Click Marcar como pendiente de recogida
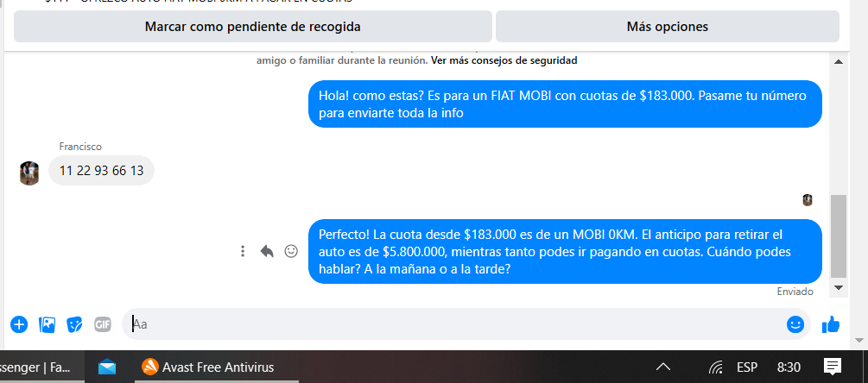868x383 pixels. point(253,27)
